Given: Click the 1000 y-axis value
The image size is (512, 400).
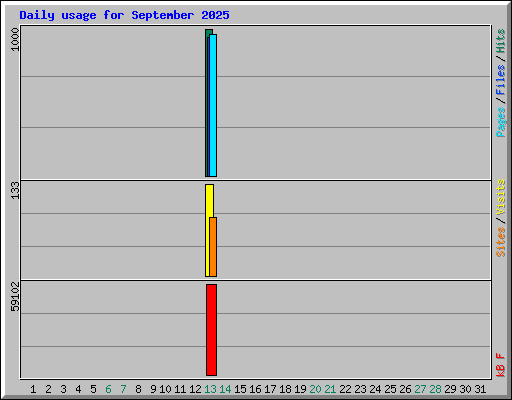Looking at the screenshot, I should coord(15,39).
